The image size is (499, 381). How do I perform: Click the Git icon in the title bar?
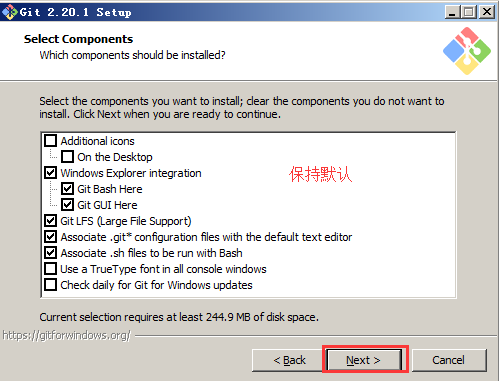9,12
